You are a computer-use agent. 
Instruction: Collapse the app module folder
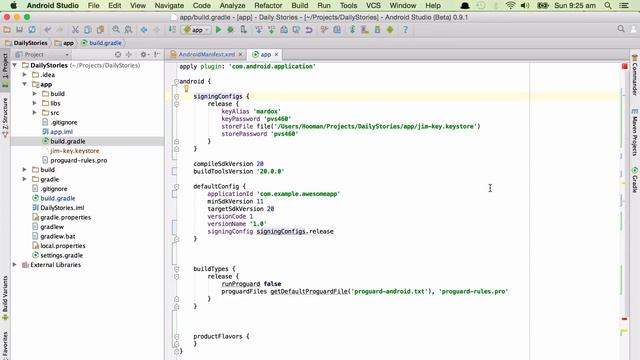click(x=24, y=84)
